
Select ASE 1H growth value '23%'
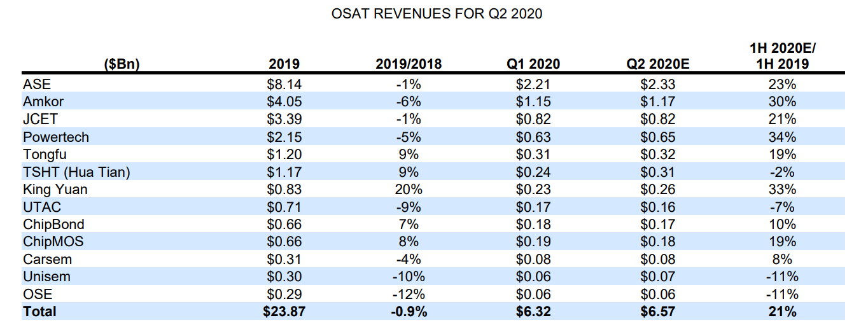coord(783,84)
